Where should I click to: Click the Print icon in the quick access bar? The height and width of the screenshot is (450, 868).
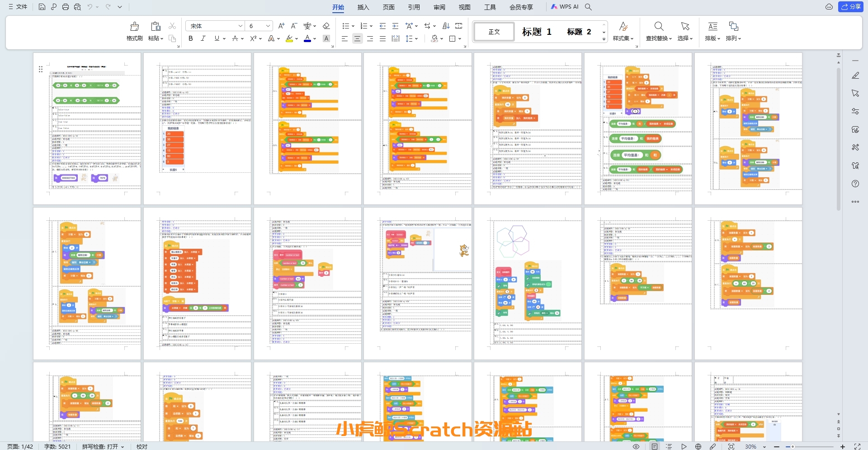[x=66, y=7]
